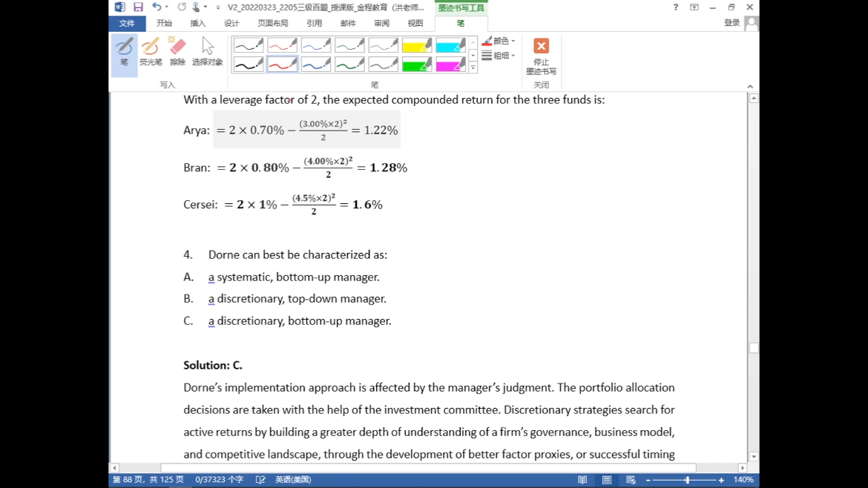Select the Pen (笔) ink tool
Image resolution: width=868 pixels, height=488 pixels.
124,53
